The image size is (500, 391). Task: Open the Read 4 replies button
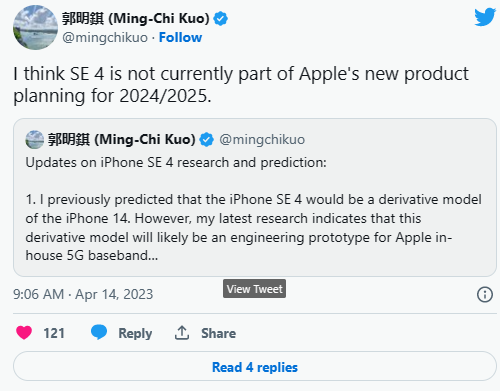click(x=255, y=366)
